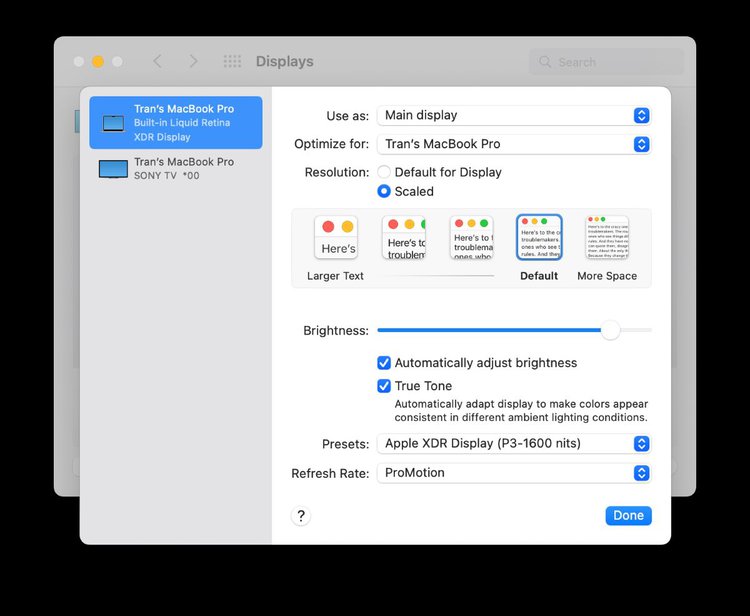Open the Refresh Rate ProMotion dropdown
This screenshot has height=616, width=750.
[514, 473]
